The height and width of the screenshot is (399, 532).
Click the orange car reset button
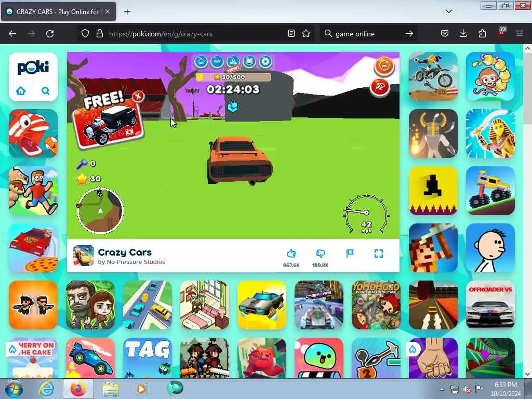(x=384, y=66)
